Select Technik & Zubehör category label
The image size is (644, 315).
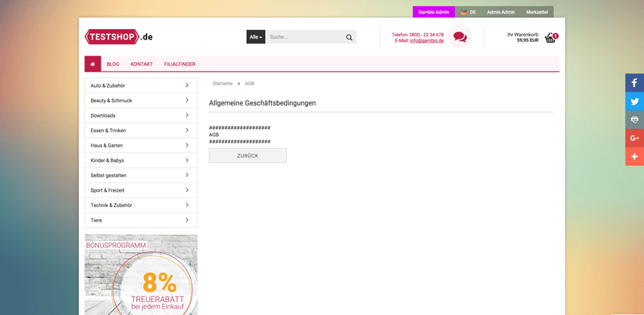pyautogui.click(x=111, y=205)
